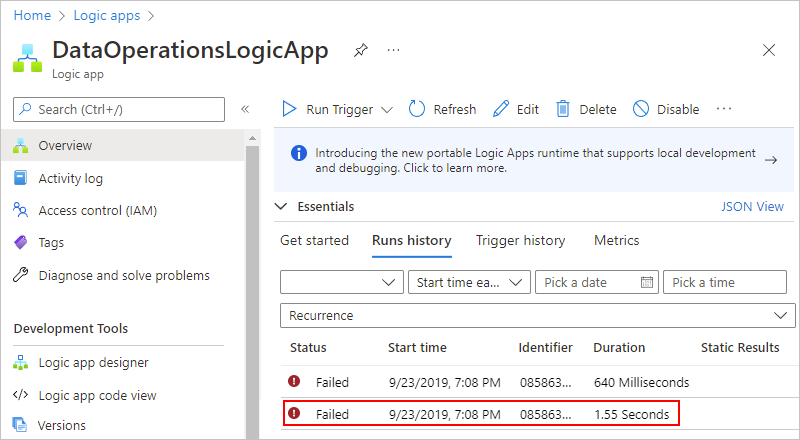Go to Logic apps in the breadcrumb
Viewport: 800px width, 440px height.
pyautogui.click(x=107, y=16)
